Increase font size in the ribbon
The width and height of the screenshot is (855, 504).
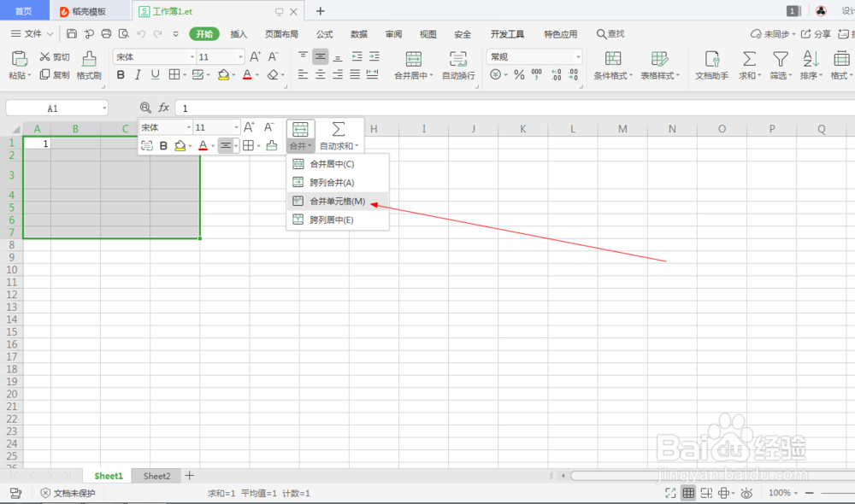pos(255,56)
